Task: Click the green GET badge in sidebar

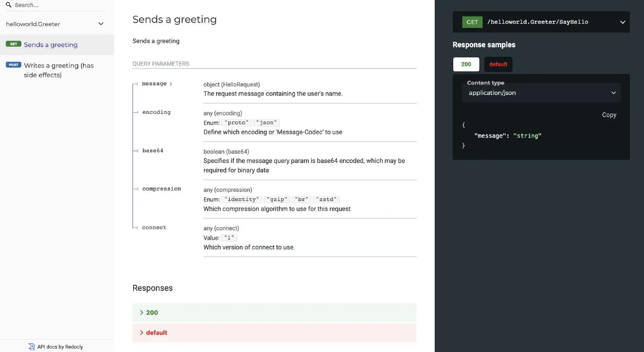Action: tap(13, 44)
